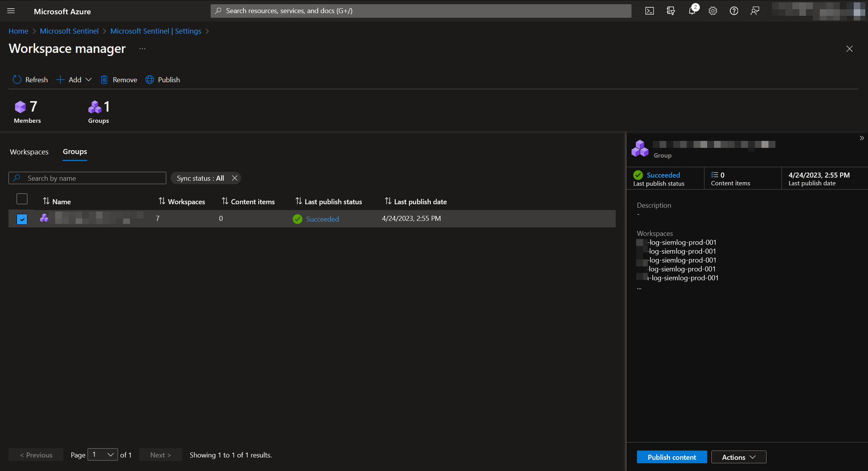The width and height of the screenshot is (868, 471).
Task: Go to Home breadcrumb
Action: [18, 31]
